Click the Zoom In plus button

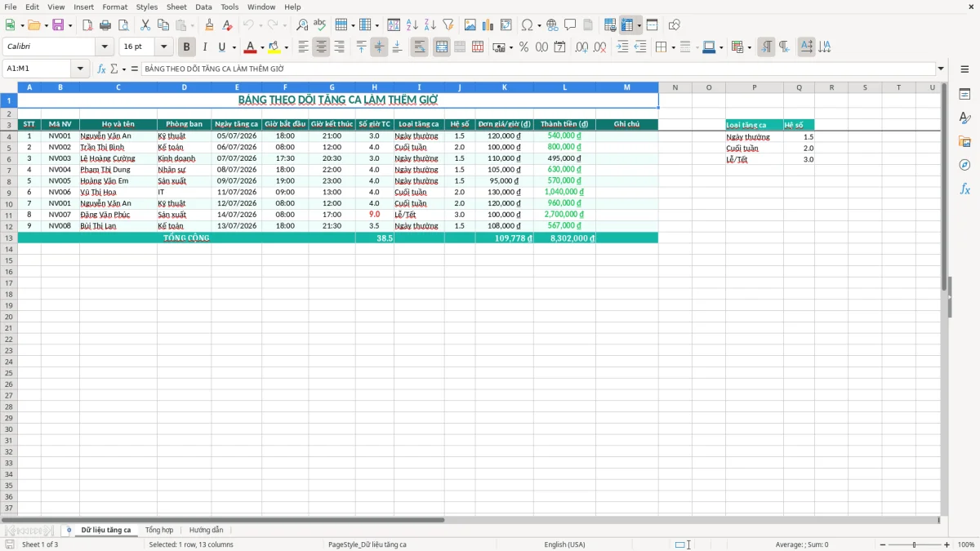click(x=947, y=544)
